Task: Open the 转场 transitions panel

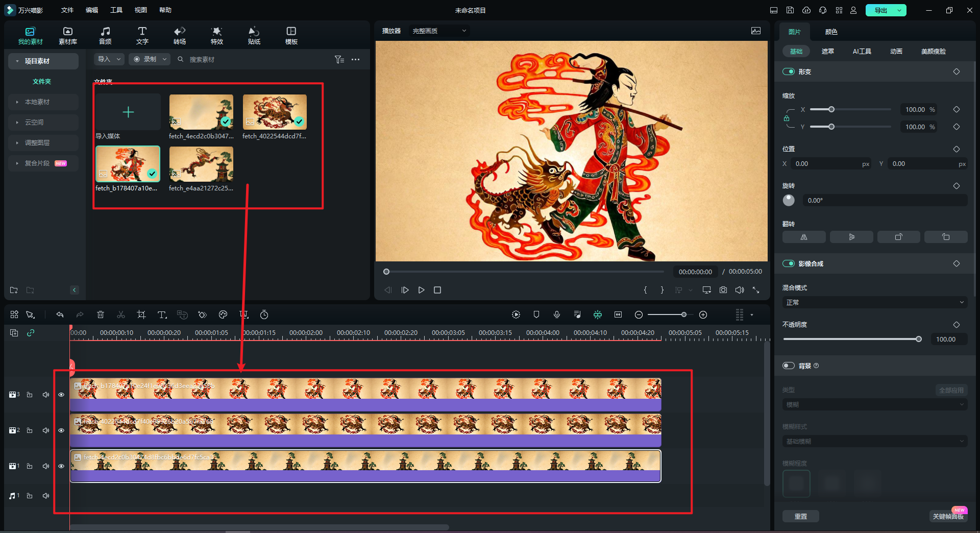Action: pyautogui.click(x=179, y=35)
